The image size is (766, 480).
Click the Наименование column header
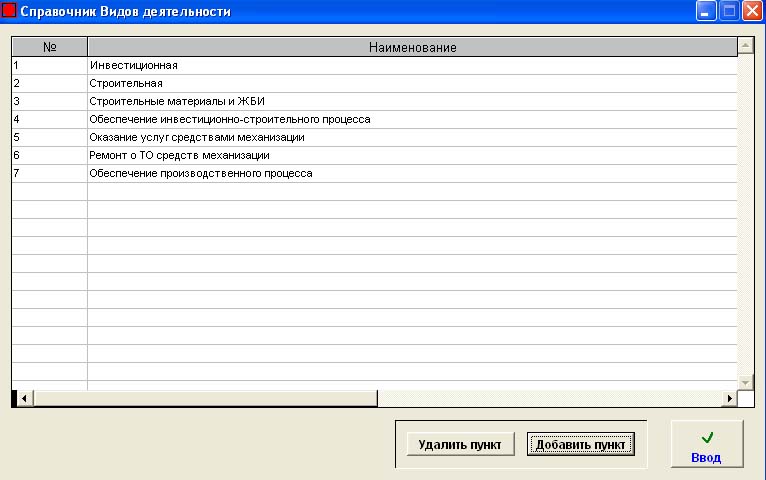click(x=412, y=47)
